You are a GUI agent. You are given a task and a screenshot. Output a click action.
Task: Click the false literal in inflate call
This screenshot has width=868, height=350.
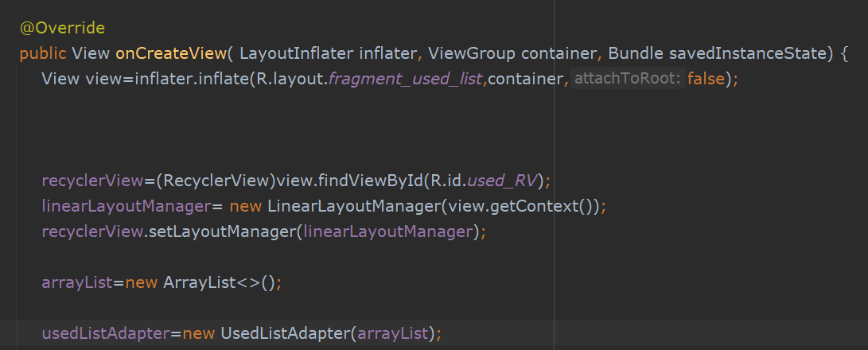pos(706,80)
